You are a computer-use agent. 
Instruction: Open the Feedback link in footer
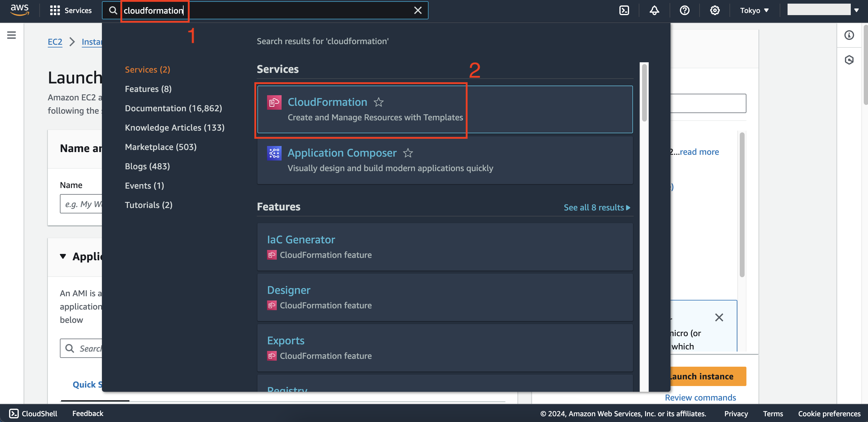(x=88, y=414)
